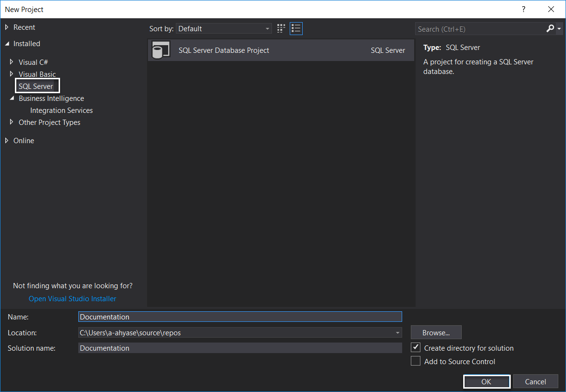Click the Cancel button
Screen dimensions: 566x392
(535, 381)
